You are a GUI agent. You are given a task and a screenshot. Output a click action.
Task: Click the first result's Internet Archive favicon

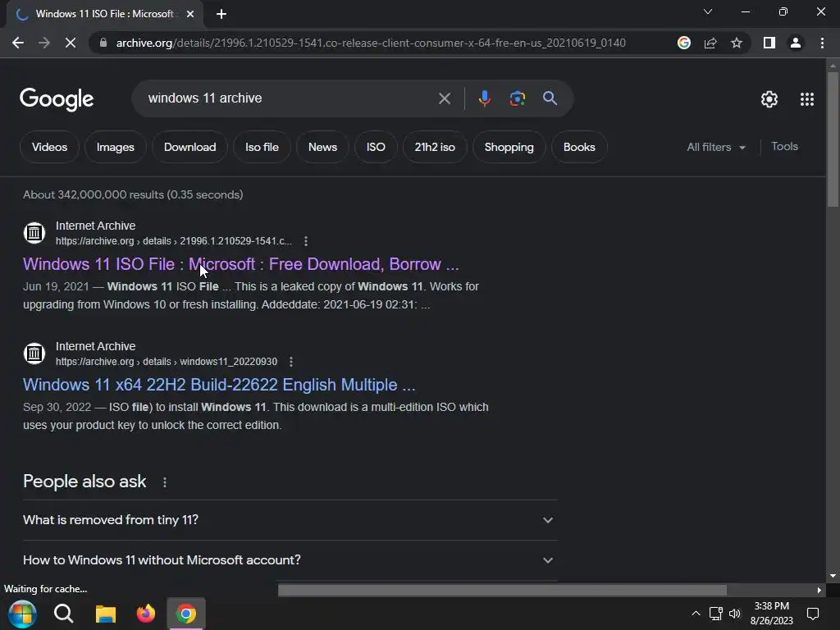[x=34, y=233]
